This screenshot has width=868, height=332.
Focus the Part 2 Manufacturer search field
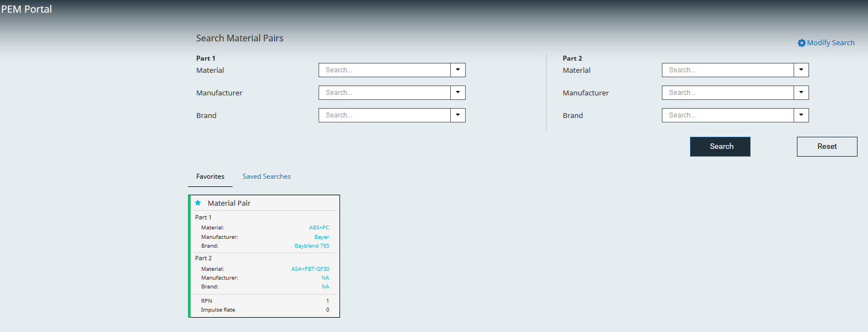pos(728,93)
